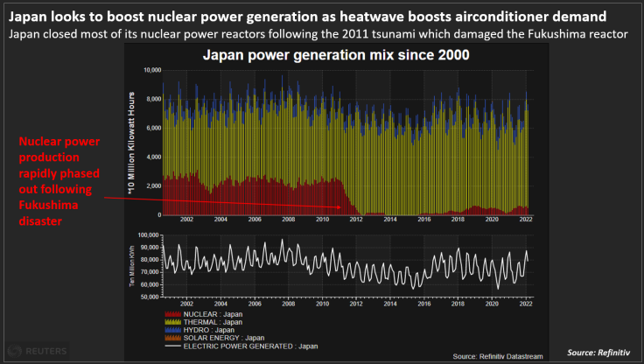
Task: Click the 'SOLAR ENERGY : Japan' legend label
Action: [224, 338]
